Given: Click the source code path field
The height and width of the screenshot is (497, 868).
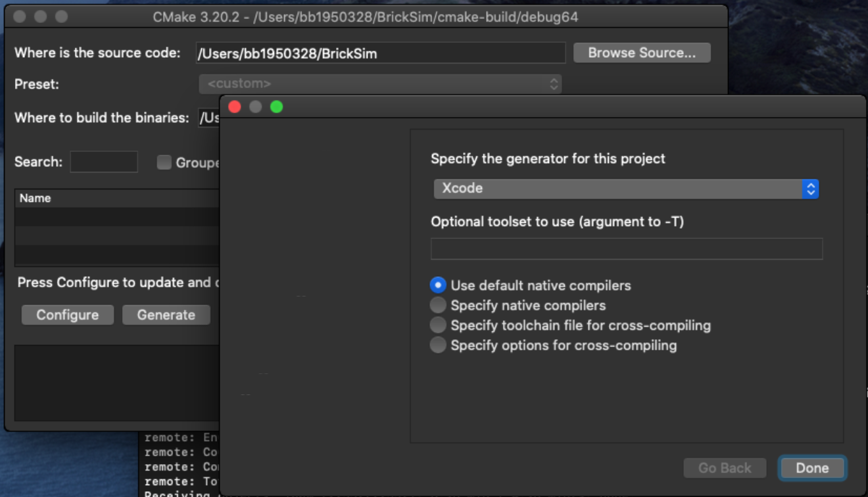Looking at the screenshot, I should click(381, 53).
